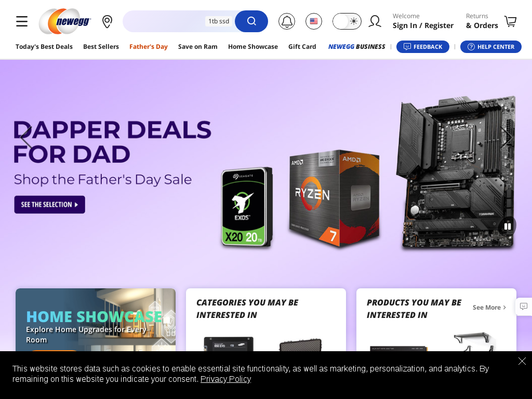
Task: Choose country via US flag icon
Action: point(314,21)
